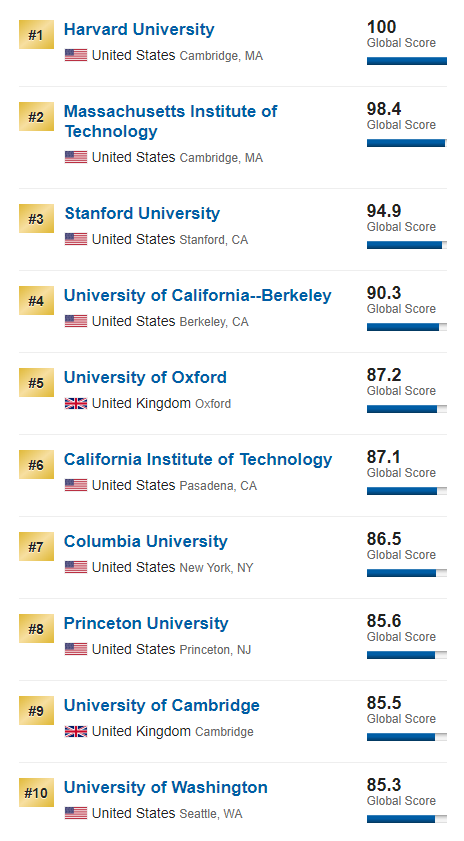Image resolution: width=464 pixels, height=841 pixels.
Task: Click the #4 gold rank badge
Action: tap(36, 301)
